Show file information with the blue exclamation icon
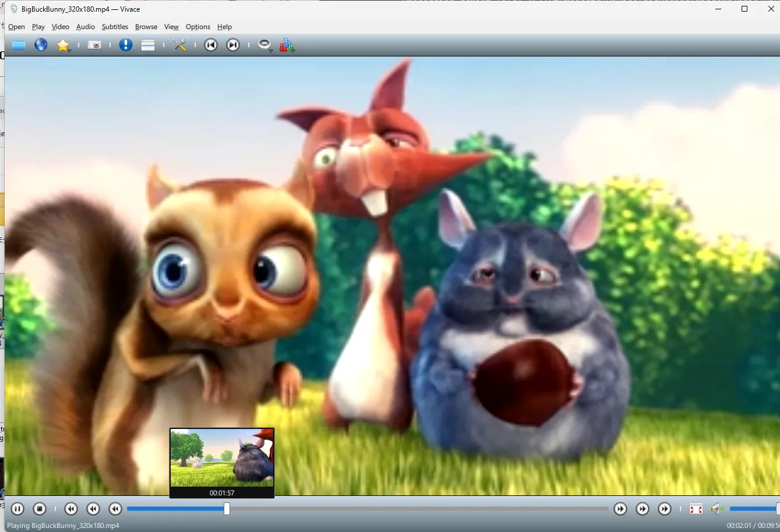780x532 pixels. click(126, 45)
